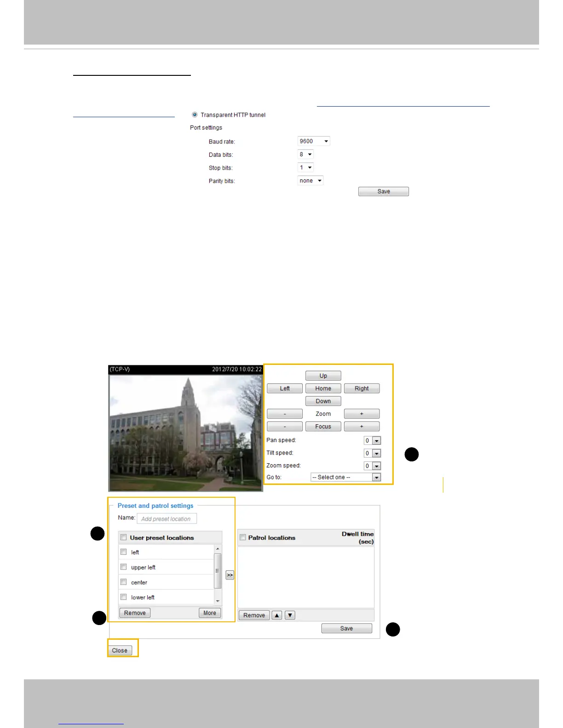This screenshot has width=563, height=728.
Task: Click the Focus minus button
Action: pos(285,427)
